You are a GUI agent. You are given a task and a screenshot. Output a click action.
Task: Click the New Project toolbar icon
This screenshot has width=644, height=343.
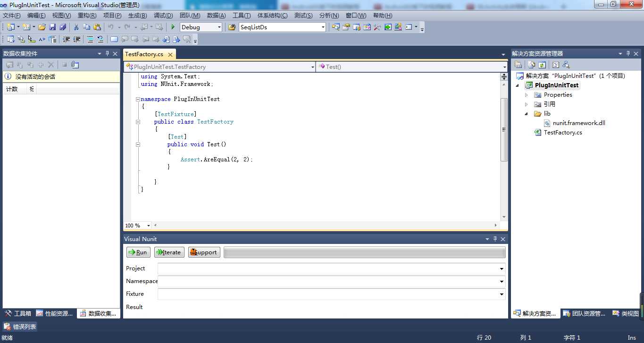point(10,27)
